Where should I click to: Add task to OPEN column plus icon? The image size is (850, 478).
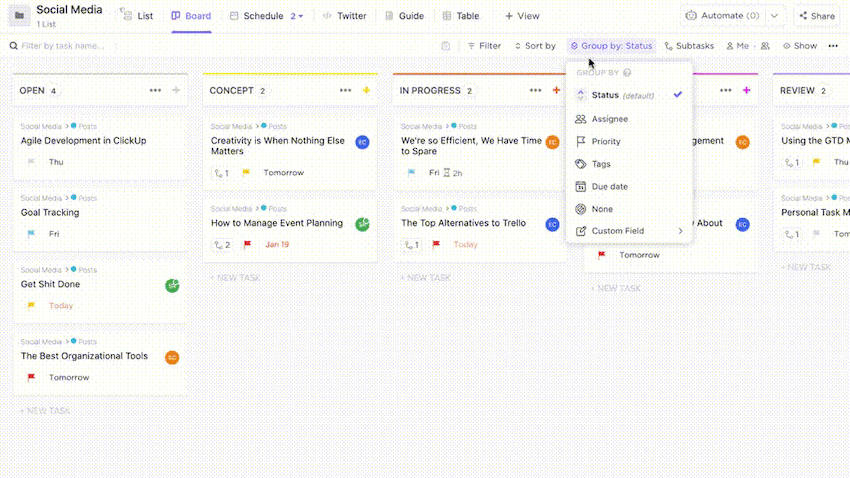pos(176,91)
